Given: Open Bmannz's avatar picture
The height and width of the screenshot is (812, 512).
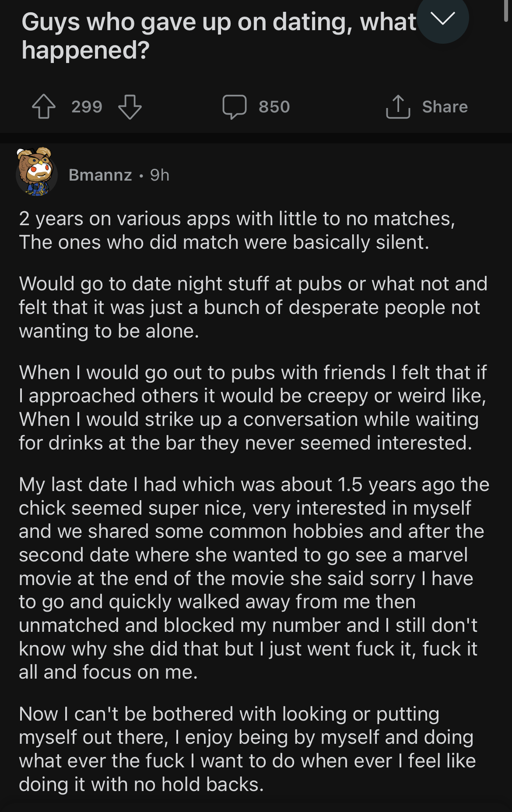Looking at the screenshot, I should coord(36,172).
